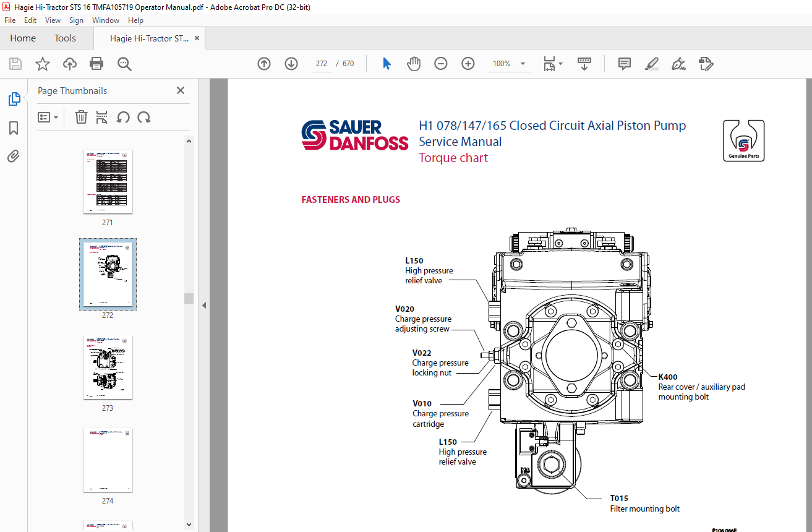The height and width of the screenshot is (532, 812).
Task: Click the thumbnails panel scrollbar handle
Action: point(189,298)
